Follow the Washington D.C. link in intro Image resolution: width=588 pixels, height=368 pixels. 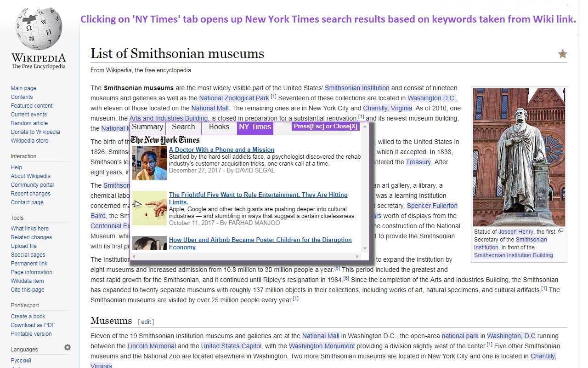click(x=432, y=98)
